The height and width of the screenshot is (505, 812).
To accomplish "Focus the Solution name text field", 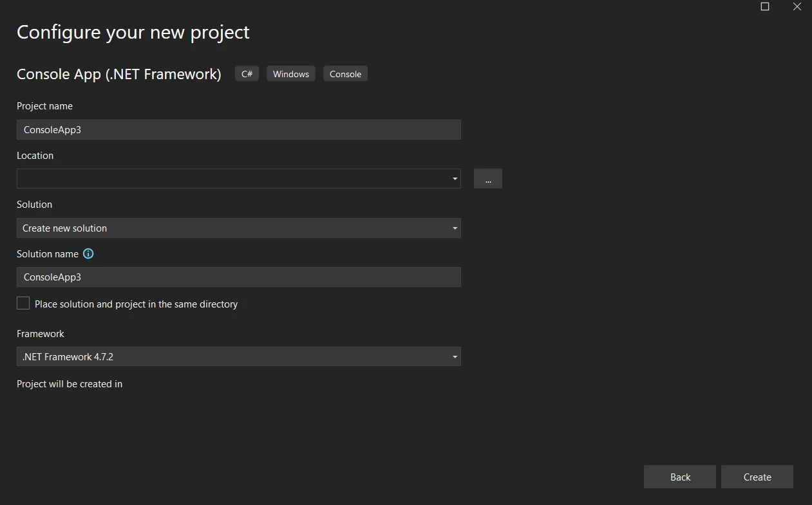I will tap(238, 277).
